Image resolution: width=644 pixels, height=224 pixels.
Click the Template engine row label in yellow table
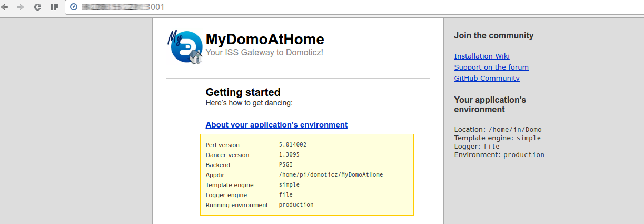point(230,185)
